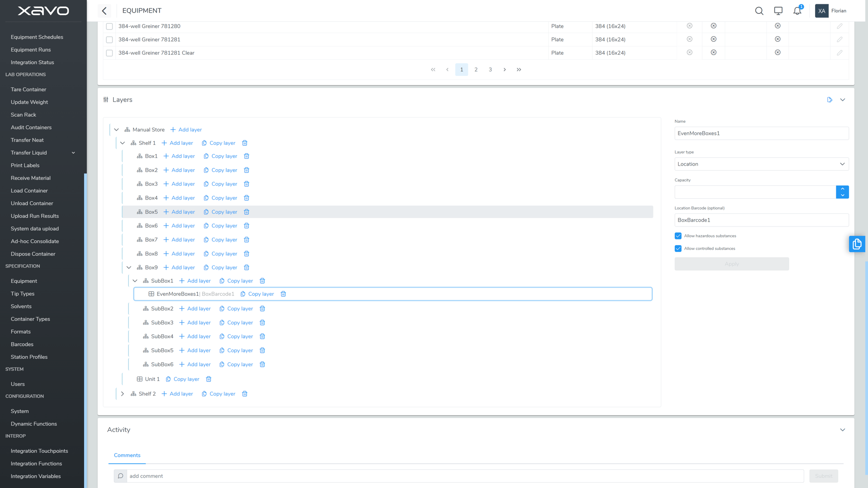This screenshot has height=488, width=868.
Task: Uncheck Allow controlled substances
Action: click(678, 249)
